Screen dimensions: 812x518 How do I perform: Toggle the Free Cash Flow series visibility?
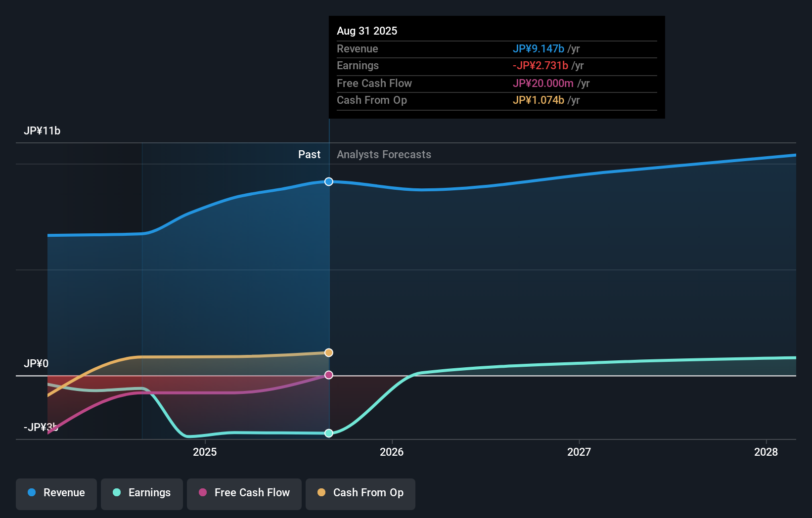[244, 494]
